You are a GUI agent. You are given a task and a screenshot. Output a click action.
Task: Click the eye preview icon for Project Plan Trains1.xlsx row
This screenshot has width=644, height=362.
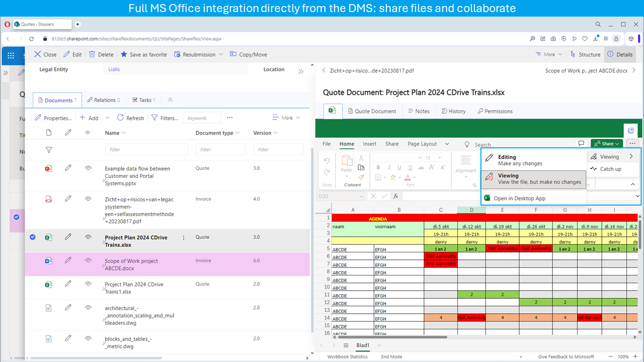tap(88, 284)
